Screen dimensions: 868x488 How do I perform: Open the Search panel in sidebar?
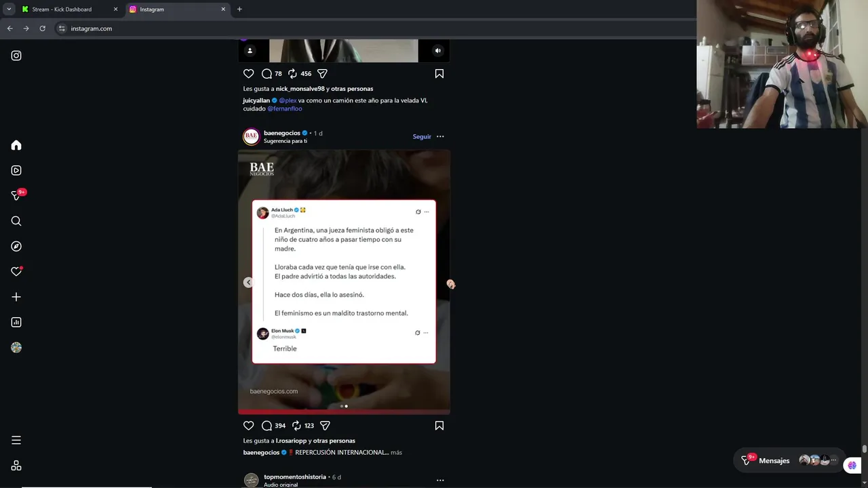point(16,221)
